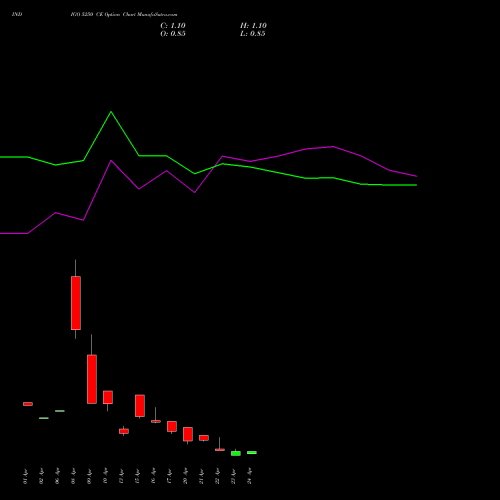Image resolution: width=500 pixels, height=500 pixels.
Task: Click the red candle on 15 Apr
Action: [140, 406]
